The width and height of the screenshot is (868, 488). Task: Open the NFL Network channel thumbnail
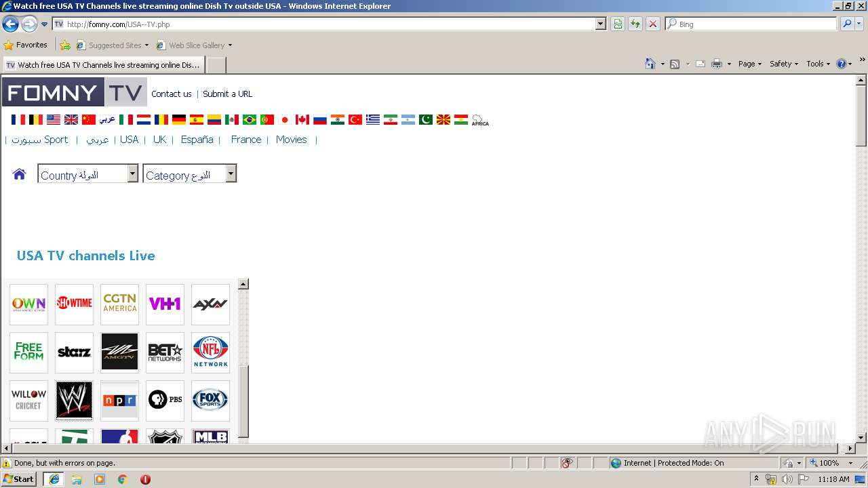click(x=210, y=352)
